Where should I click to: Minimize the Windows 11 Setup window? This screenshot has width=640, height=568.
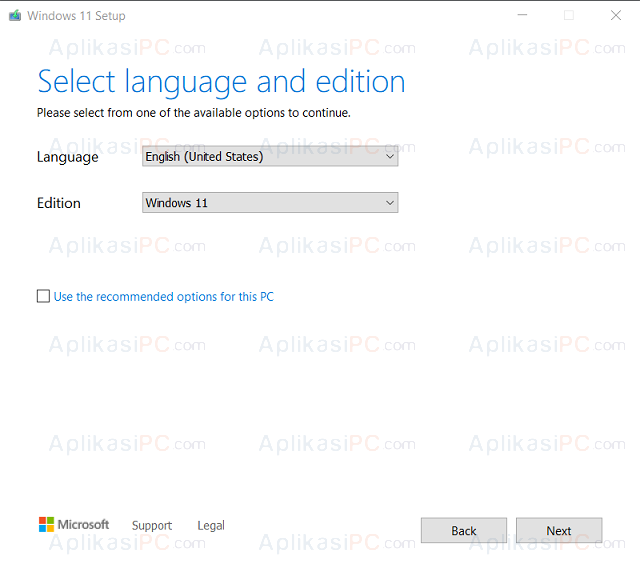tap(522, 16)
